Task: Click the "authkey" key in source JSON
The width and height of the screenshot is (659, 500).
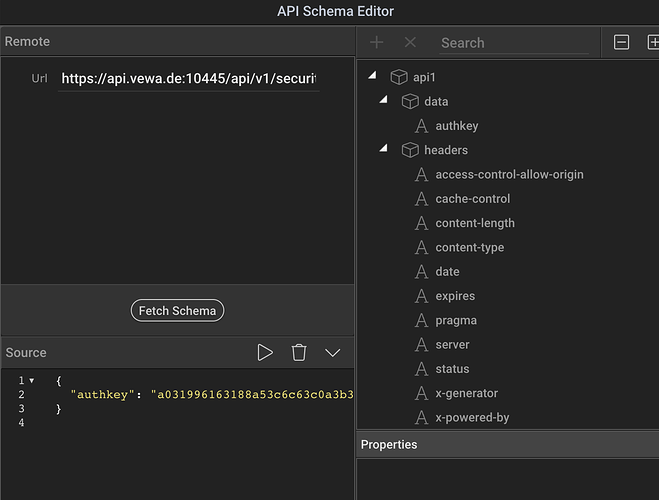Action: point(102,395)
